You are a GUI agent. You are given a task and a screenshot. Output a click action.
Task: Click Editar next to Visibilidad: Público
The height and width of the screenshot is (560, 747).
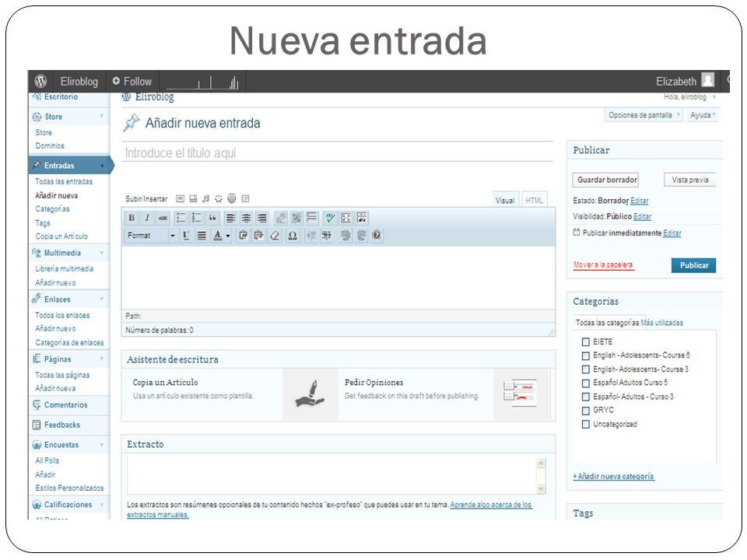[642, 217]
